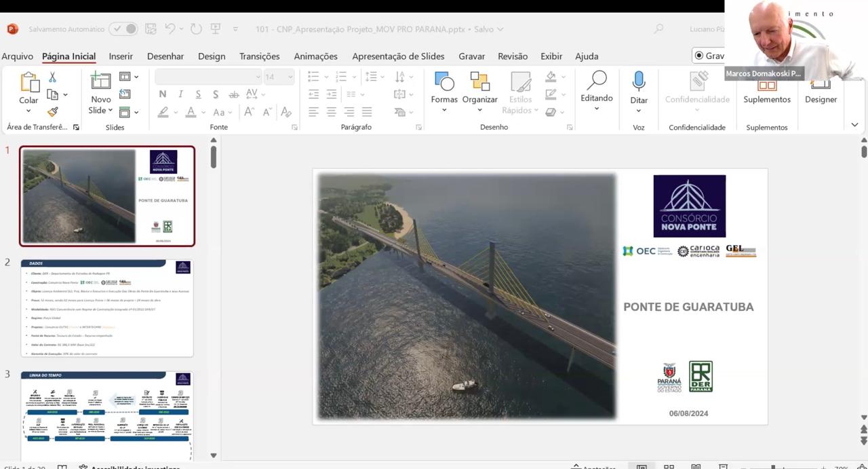Toggle the Salvamento Automático switch
Screen dimensions: 868x469
[123, 29]
